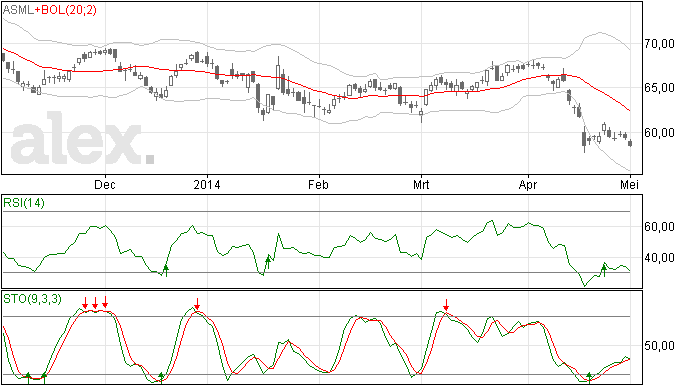This screenshot has width=690, height=387.
Task: Click the 40,00 value on RSI axis
Action: pos(659,258)
